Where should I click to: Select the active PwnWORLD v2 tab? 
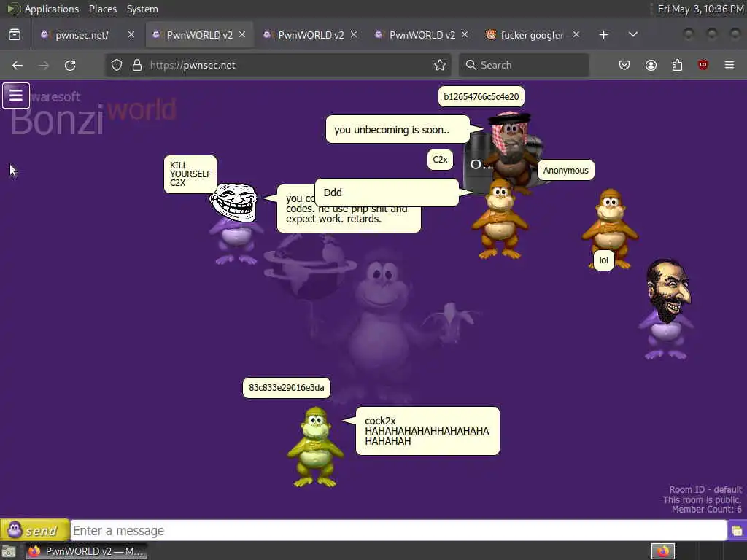pos(199,35)
